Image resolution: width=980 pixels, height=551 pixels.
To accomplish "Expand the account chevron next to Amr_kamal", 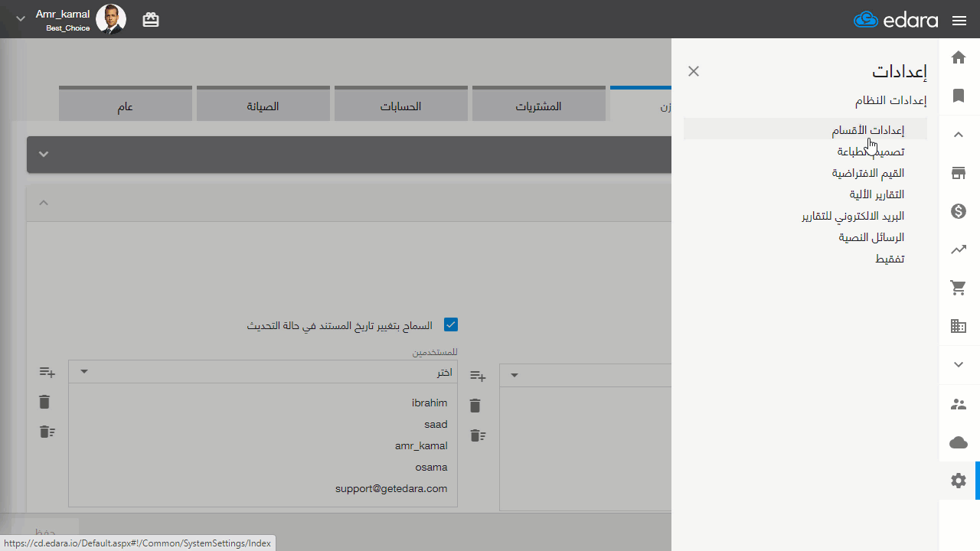I will pyautogui.click(x=21, y=19).
